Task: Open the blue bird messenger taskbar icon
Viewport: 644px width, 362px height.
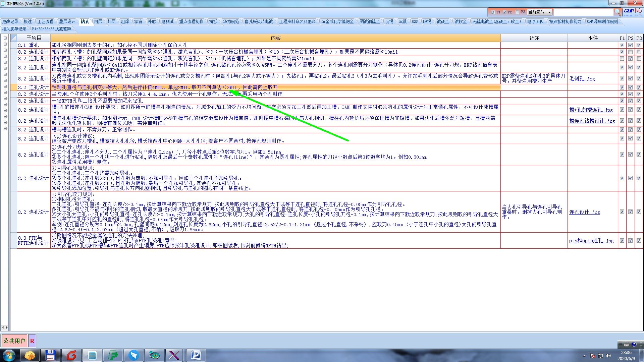Action: tap(134, 355)
